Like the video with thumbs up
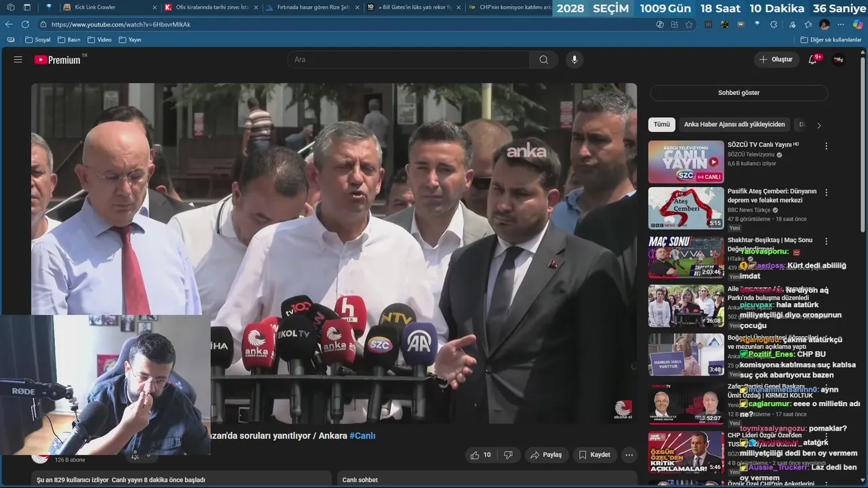This screenshot has width=868, height=488. pos(480,455)
